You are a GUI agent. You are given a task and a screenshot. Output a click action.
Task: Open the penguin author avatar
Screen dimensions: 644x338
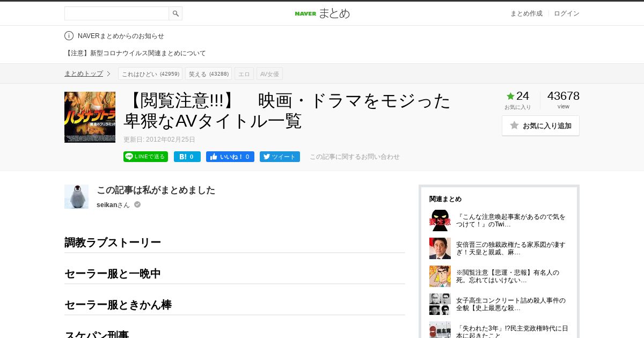pyautogui.click(x=76, y=196)
